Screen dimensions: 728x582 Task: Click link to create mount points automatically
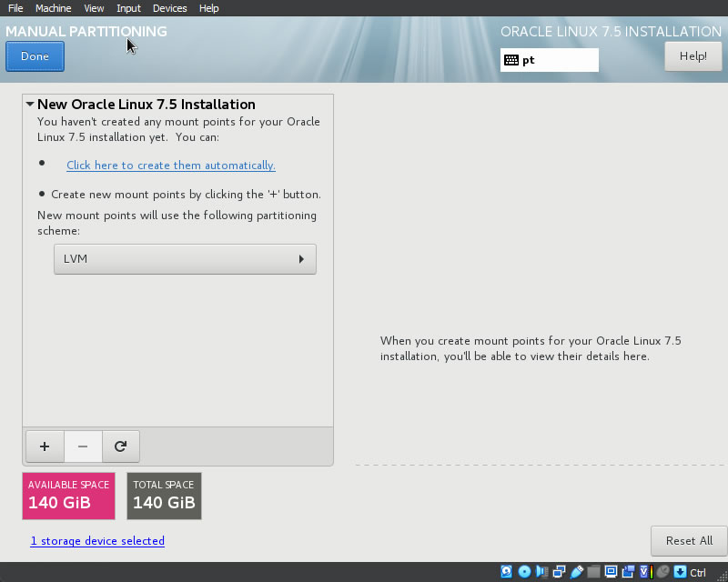click(171, 166)
